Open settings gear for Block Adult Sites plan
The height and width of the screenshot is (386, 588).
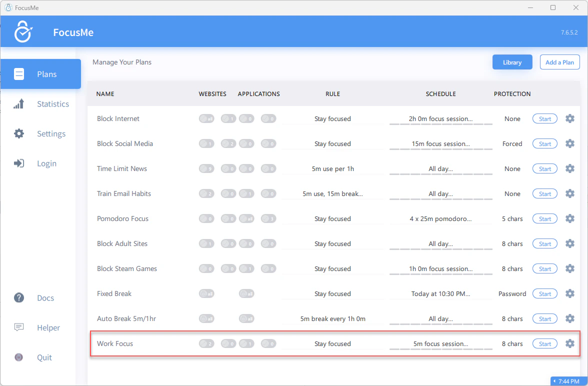(569, 244)
